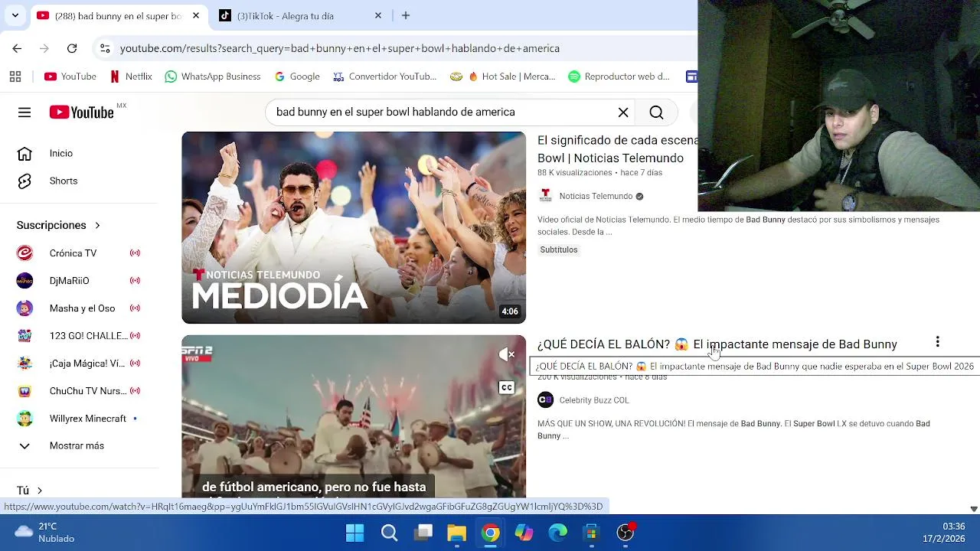Play the ESPN Bad Bunny preview thumbnail

(x=354, y=417)
